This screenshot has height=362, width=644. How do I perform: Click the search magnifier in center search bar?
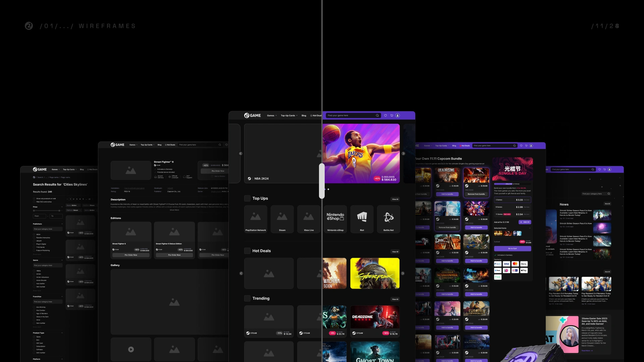[x=377, y=115]
